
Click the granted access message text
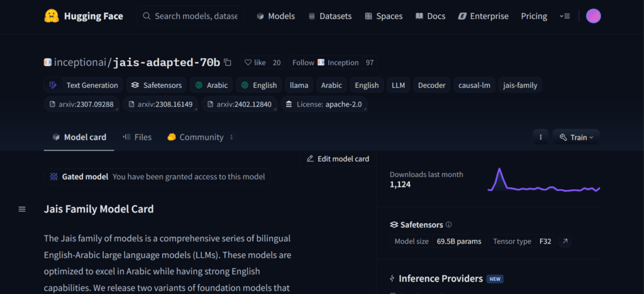point(189,177)
